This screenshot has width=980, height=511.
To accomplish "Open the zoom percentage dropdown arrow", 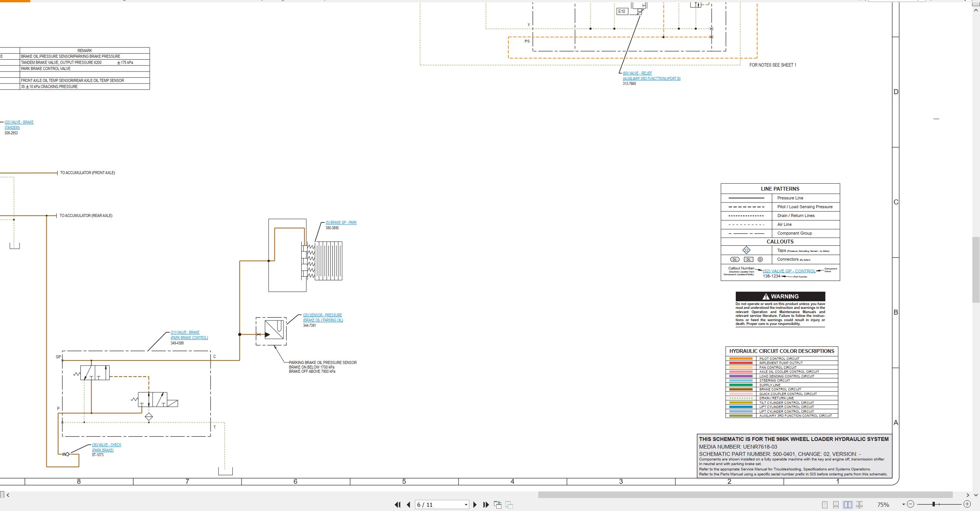I will pyautogui.click(x=903, y=504).
